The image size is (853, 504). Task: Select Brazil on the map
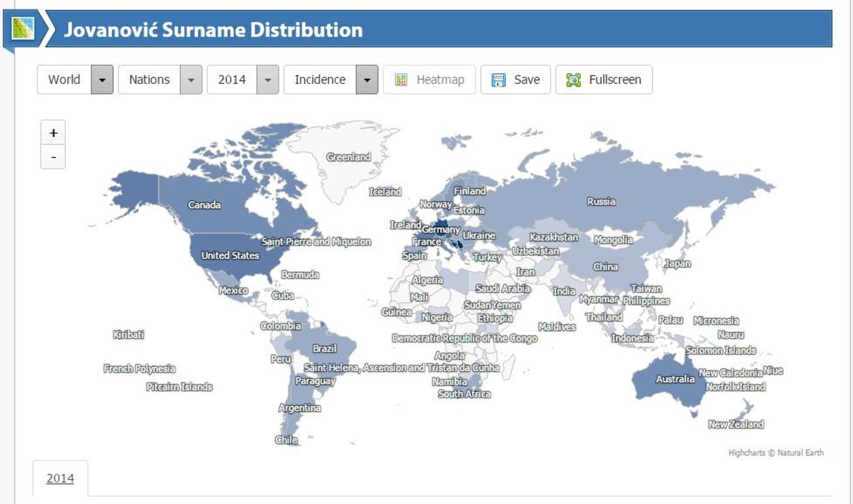(x=324, y=348)
